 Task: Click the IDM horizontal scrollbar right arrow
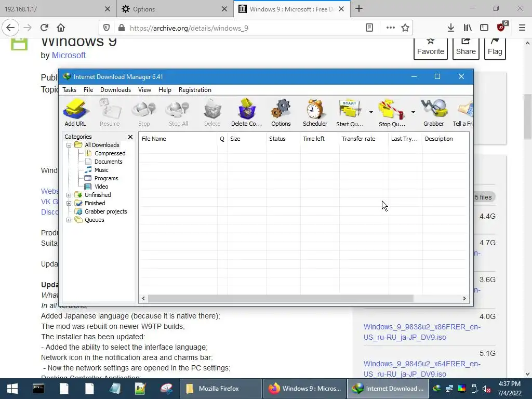click(x=464, y=299)
